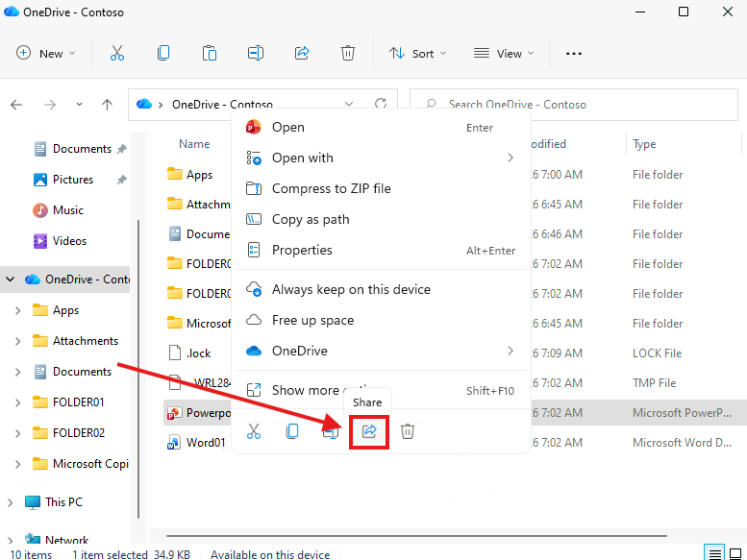This screenshot has height=560, width=747.
Task: Click the navigation pane vertical scrollbar
Action: (138, 369)
